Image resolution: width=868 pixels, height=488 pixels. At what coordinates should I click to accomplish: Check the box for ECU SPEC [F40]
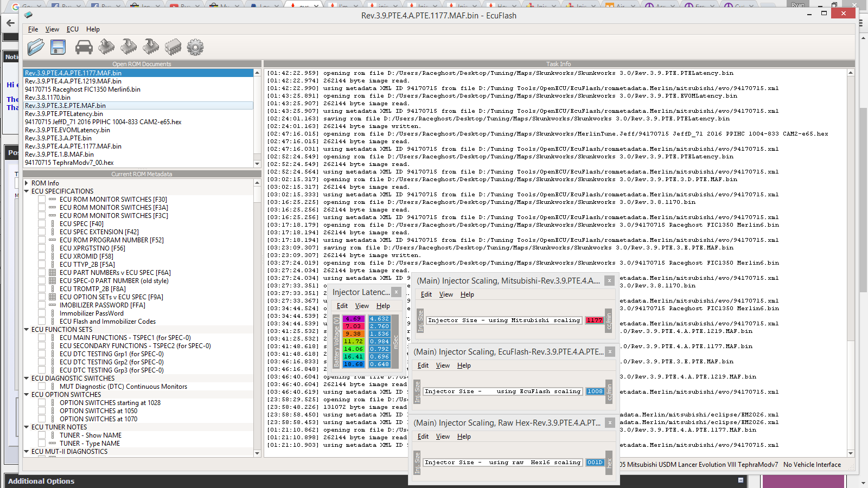42,223
